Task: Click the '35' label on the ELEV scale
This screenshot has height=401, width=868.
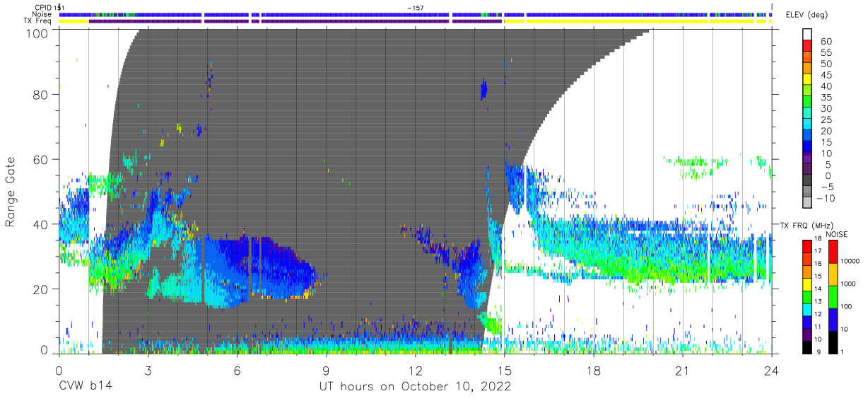Action: pyautogui.click(x=827, y=98)
